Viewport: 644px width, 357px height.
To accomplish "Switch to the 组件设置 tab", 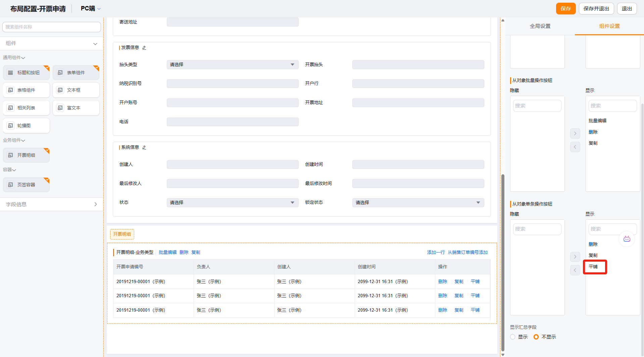I will coord(609,26).
